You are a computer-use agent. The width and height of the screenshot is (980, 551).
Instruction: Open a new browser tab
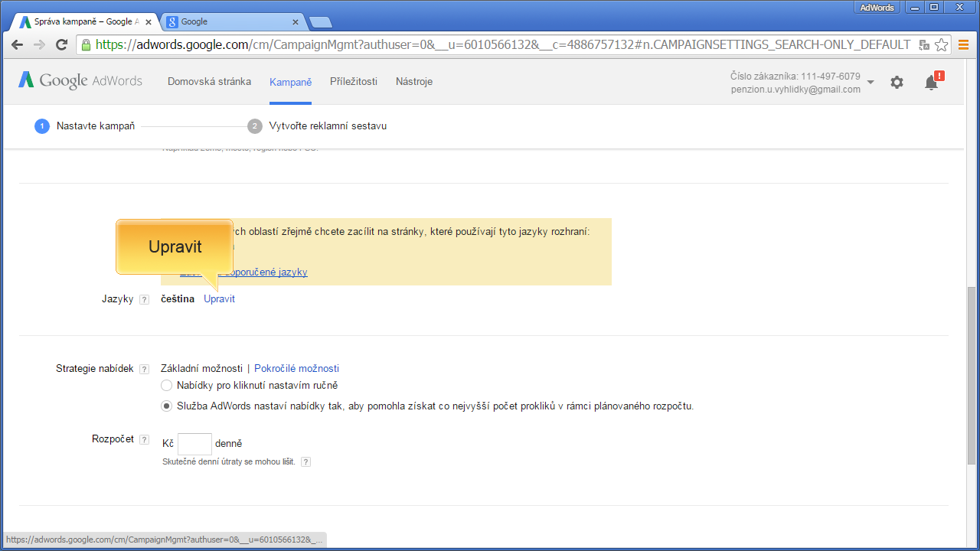320,22
